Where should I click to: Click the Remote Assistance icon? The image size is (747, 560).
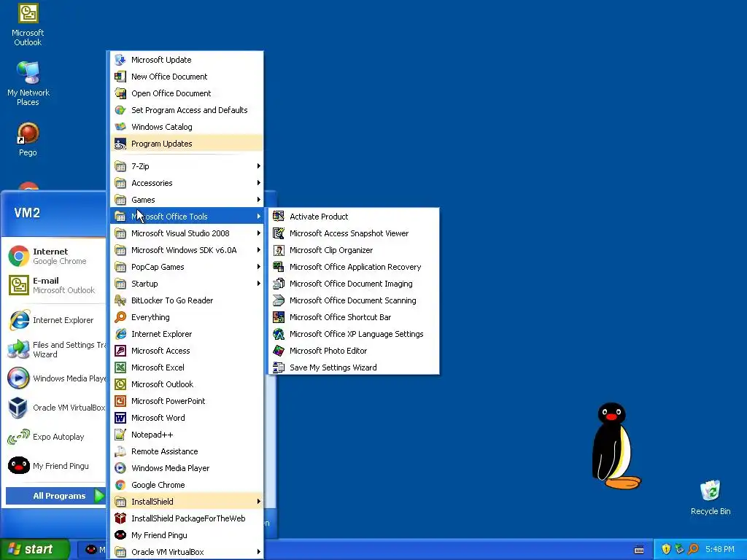point(120,451)
